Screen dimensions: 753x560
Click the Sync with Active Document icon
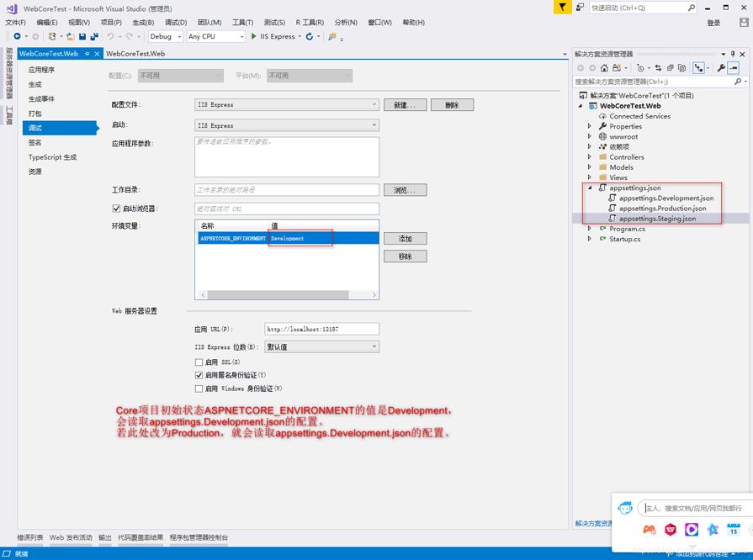pyautogui.click(x=659, y=67)
